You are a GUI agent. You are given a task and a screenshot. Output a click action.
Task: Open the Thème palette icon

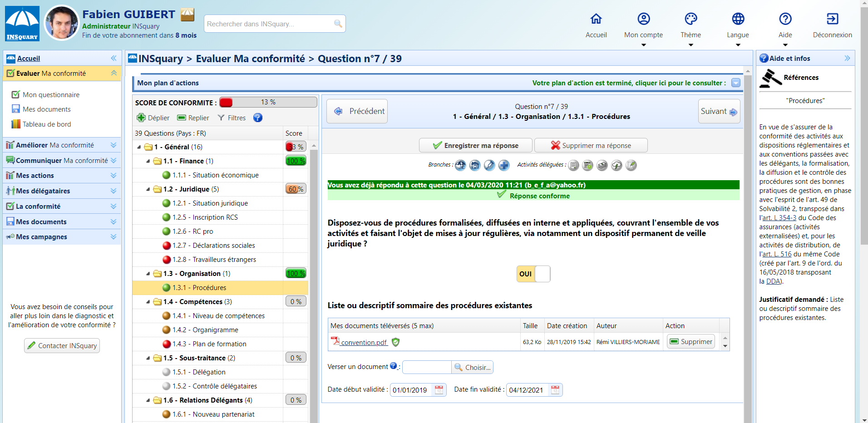[x=691, y=19]
